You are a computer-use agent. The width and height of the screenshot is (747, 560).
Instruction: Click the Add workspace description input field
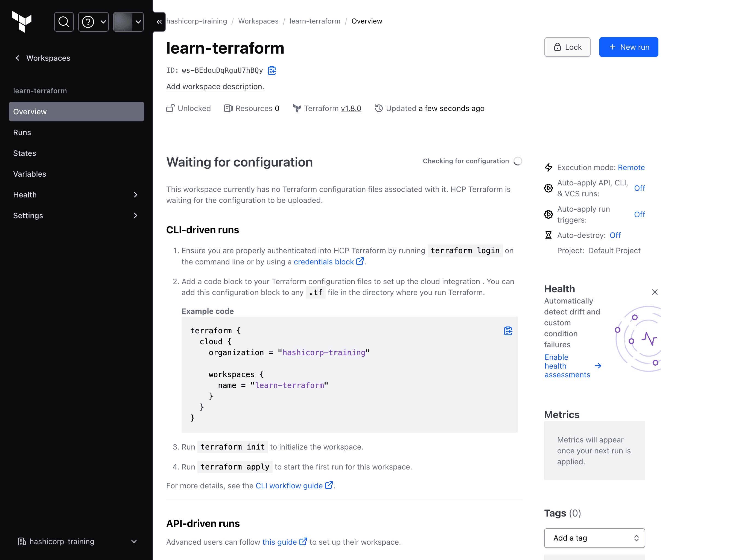pyautogui.click(x=215, y=86)
